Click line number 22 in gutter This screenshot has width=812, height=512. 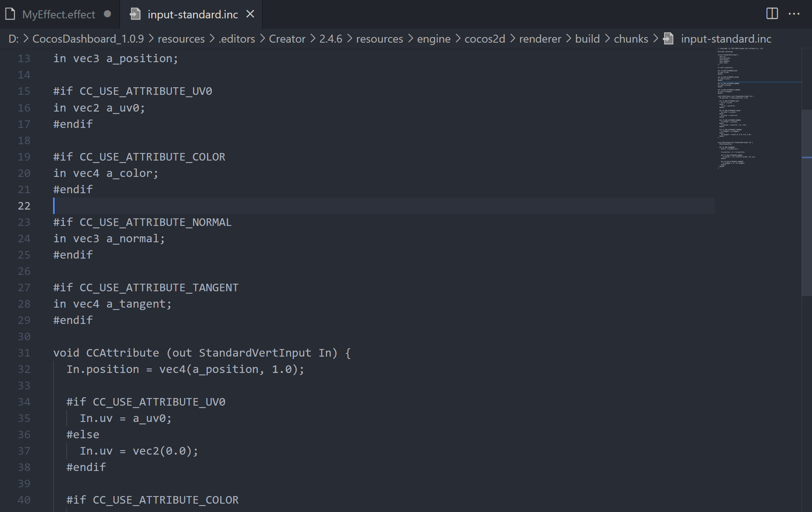[24, 206]
